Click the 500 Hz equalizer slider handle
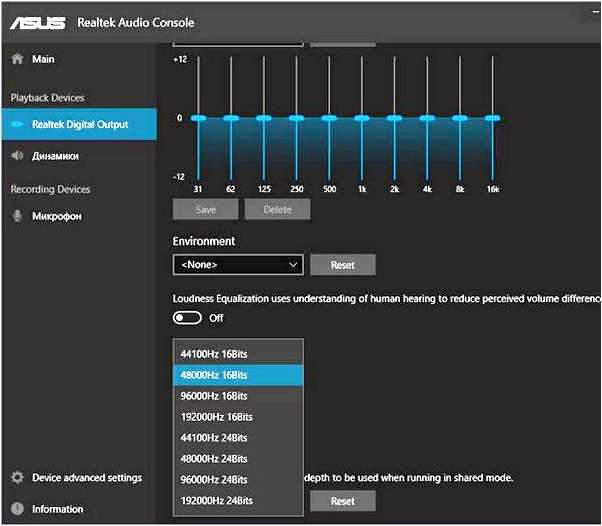602x526 pixels. 329,118
